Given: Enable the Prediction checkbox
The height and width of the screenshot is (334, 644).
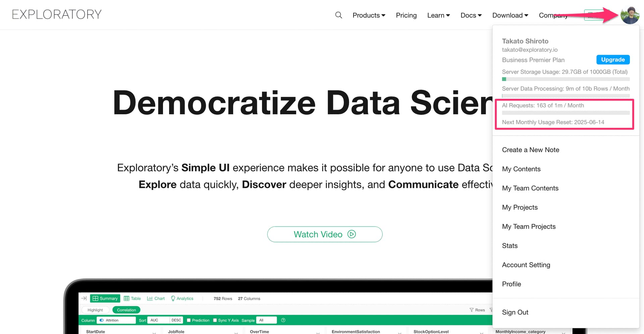Looking at the screenshot, I should click(x=189, y=320).
